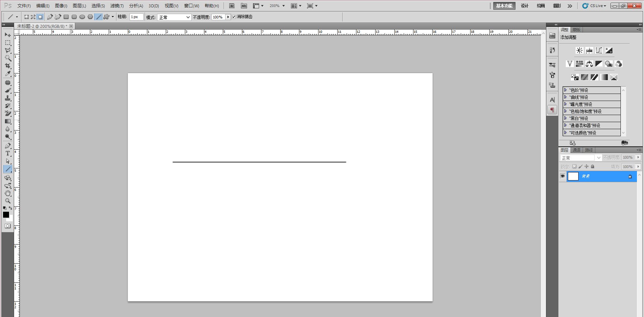Screen dimensions: 644x317
Task: Select the Rectangle shape option in options bar
Action: (x=66, y=17)
